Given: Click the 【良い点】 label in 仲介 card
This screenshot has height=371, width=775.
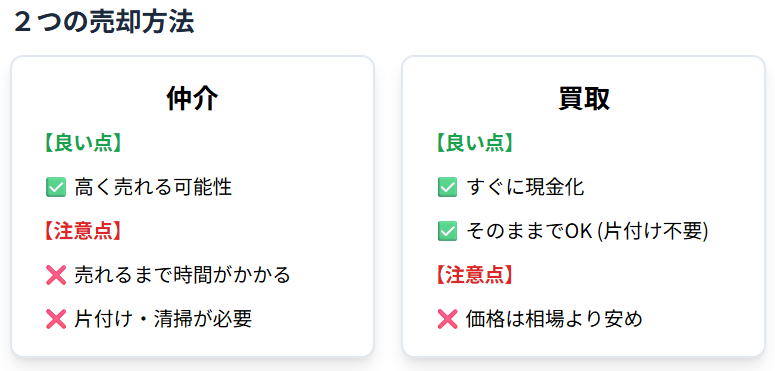Looking at the screenshot, I should coord(83,144).
